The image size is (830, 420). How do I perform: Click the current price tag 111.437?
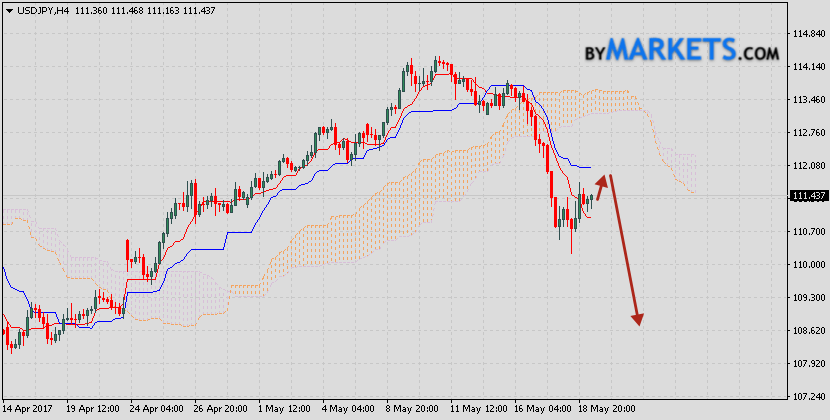coord(807,196)
